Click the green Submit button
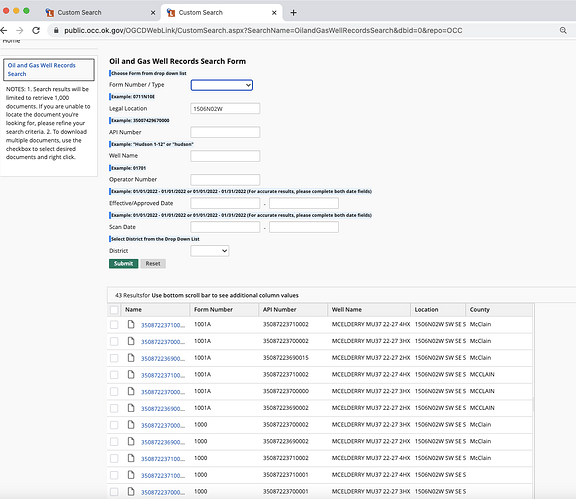 point(123,263)
